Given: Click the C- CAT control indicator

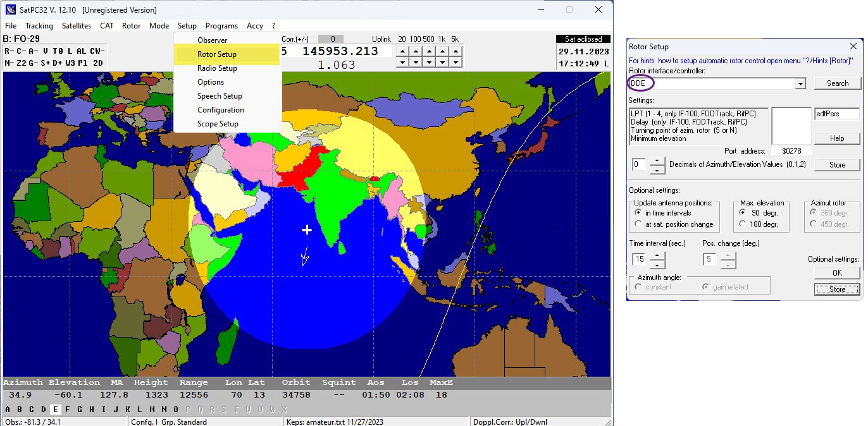Looking at the screenshot, I should click(20, 51).
